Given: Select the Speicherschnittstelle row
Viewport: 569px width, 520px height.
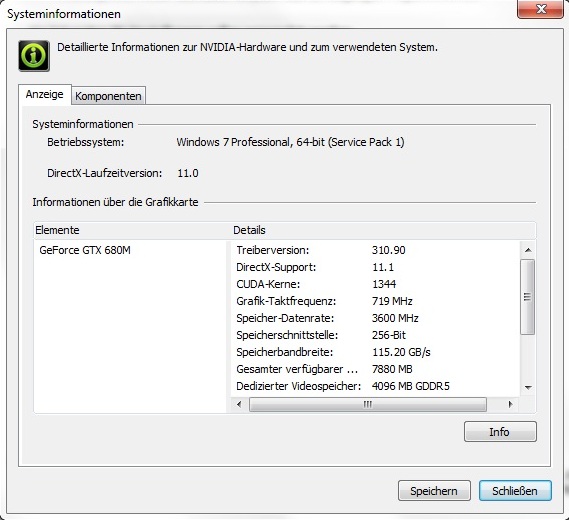Looking at the screenshot, I should pos(376,335).
